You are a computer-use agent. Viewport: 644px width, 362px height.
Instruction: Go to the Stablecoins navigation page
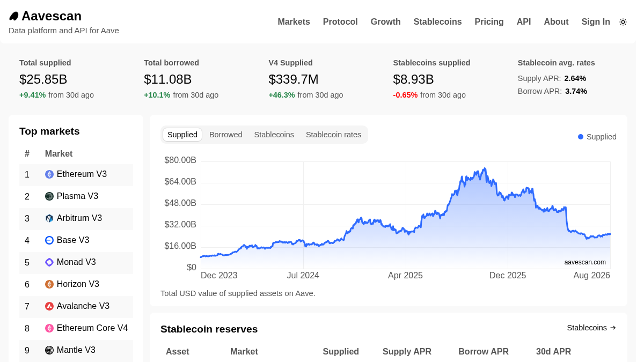[437, 22]
